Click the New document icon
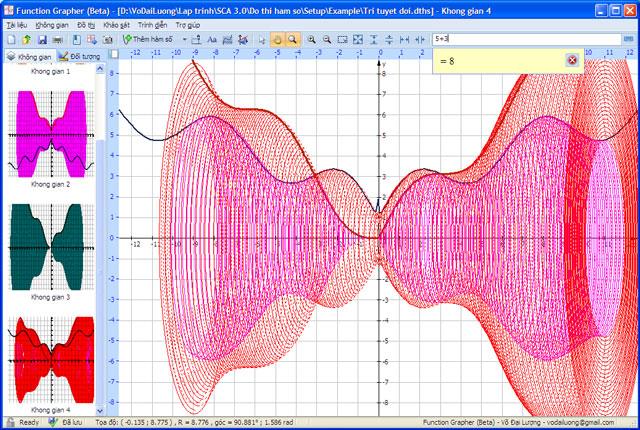Image resolution: width=640 pixels, height=430 pixels. [x=9, y=39]
